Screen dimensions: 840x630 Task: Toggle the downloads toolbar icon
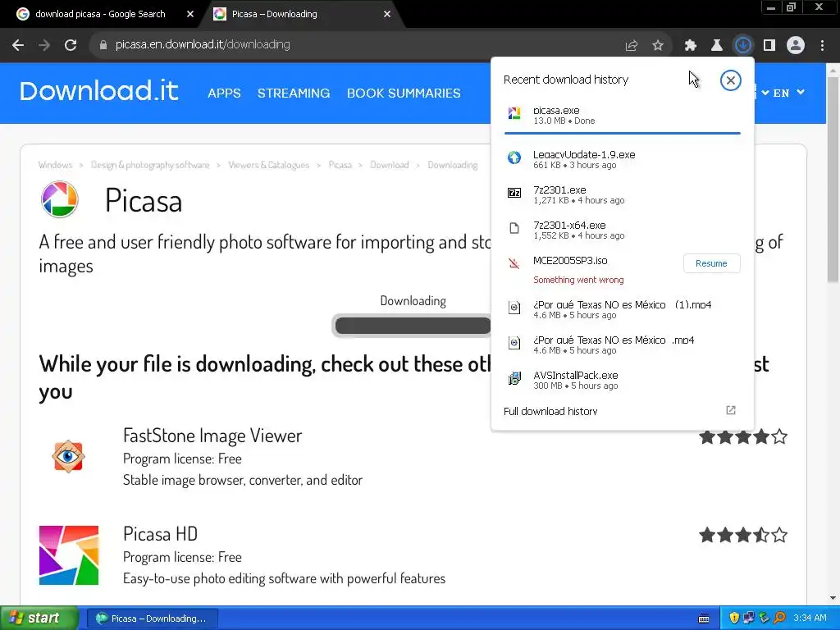tap(743, 45)
